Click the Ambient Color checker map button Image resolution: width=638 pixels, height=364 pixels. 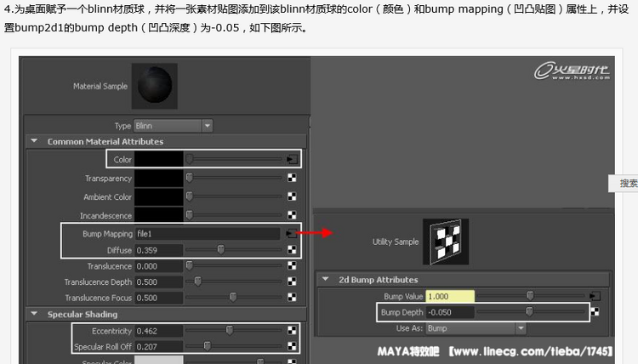click(292, 197)
